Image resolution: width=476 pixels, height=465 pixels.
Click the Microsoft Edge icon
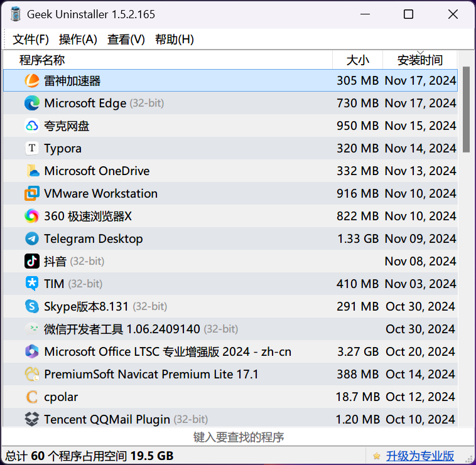(x=32, y=103)
